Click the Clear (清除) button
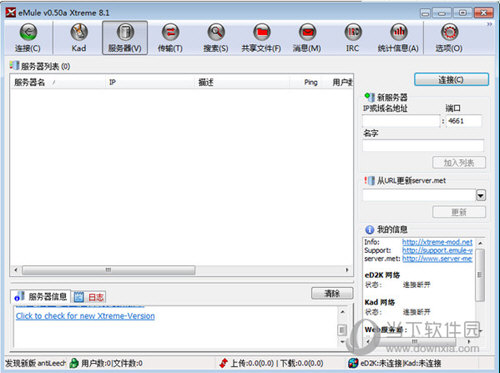This screenshot has width=500, height=373. (332, 293)
